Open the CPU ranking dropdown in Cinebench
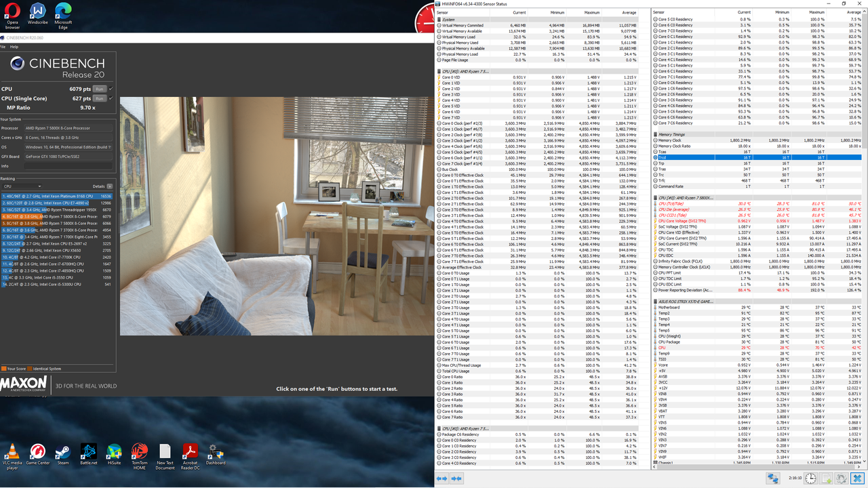 [22, 186]
